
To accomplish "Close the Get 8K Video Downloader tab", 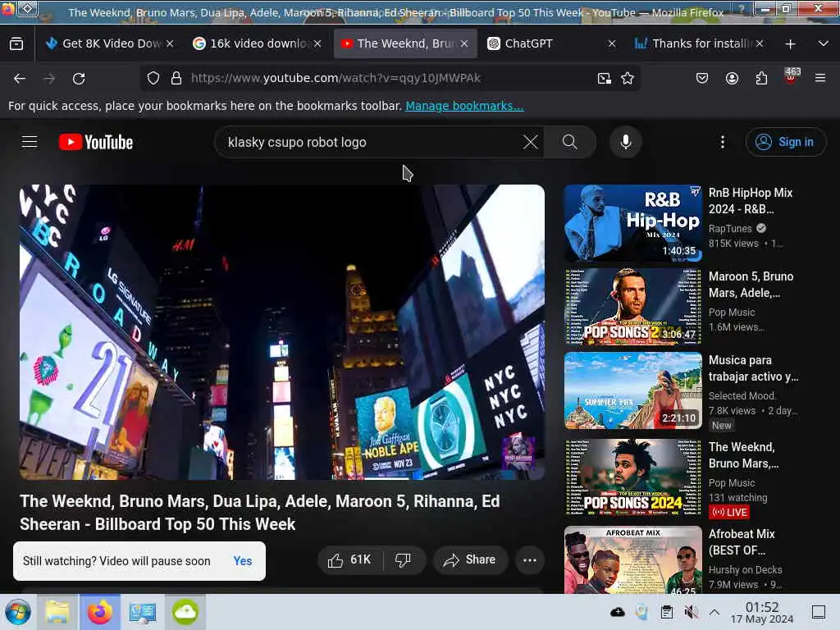I will (x=169, y=44).
